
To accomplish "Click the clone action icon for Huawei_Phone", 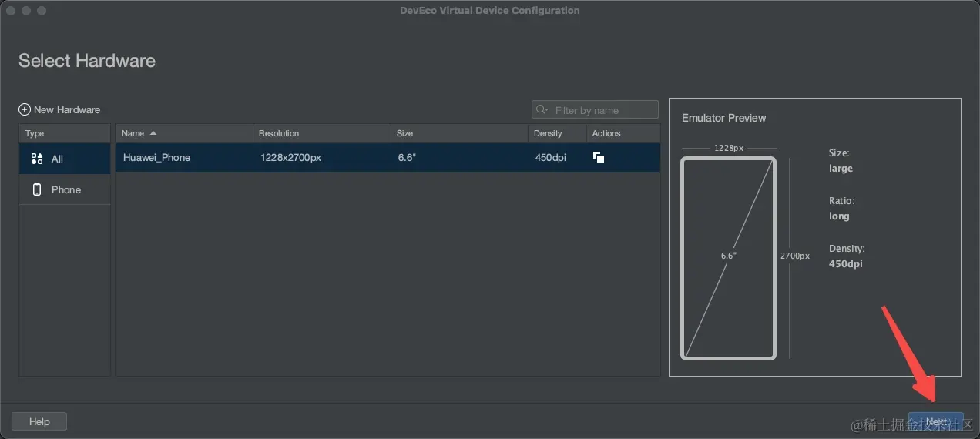I will (x=598, y=157).
